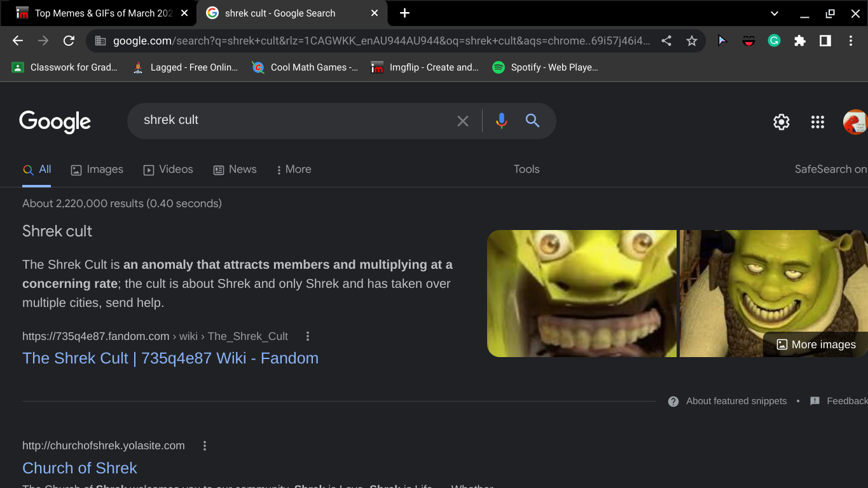The image size is (868, 488).
Task: Bookmark this page with the star
Action: 692,41
